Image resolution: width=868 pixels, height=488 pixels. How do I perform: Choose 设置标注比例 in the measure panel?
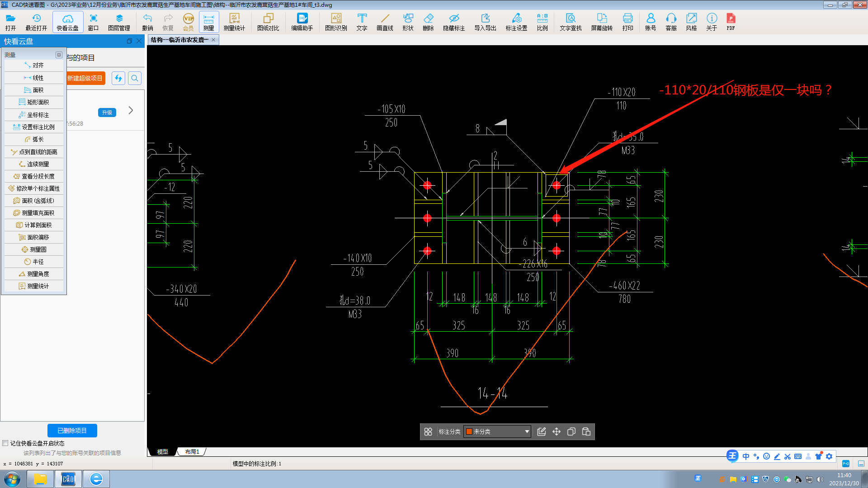pos(34,127)
